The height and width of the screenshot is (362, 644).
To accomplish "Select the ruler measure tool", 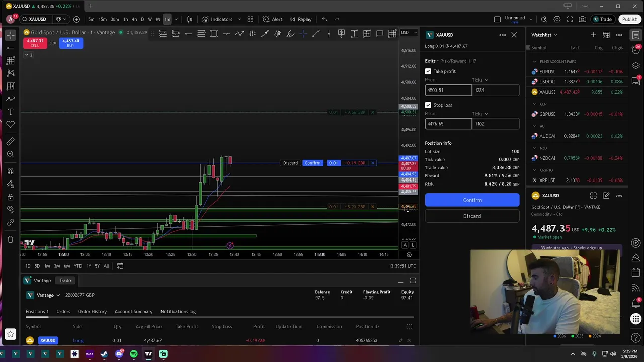I will click(10, 141).
